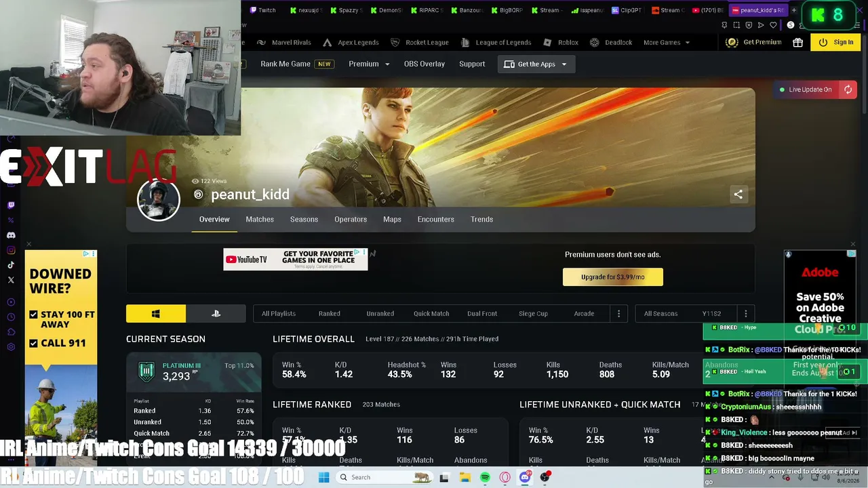Open a new browser tab

793,10
